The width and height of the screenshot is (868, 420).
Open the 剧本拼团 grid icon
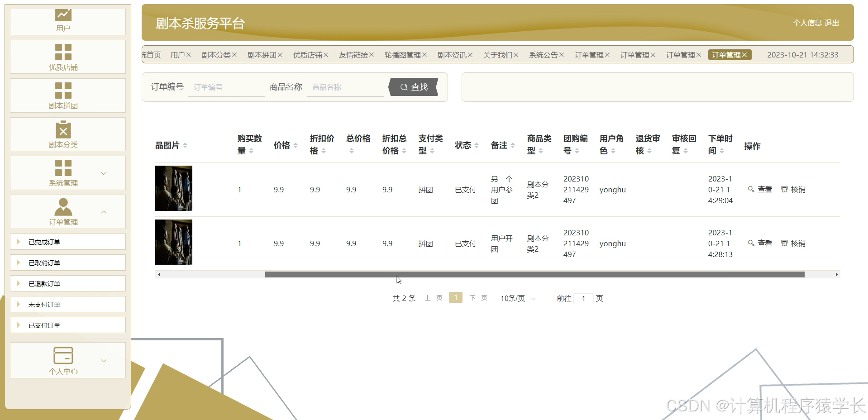point(63,91)
